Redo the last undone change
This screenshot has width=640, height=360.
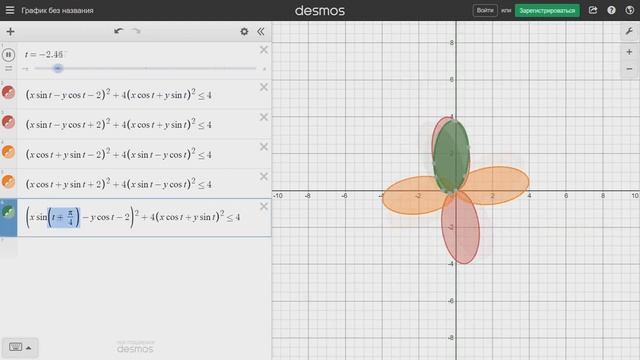coord(136,31)
